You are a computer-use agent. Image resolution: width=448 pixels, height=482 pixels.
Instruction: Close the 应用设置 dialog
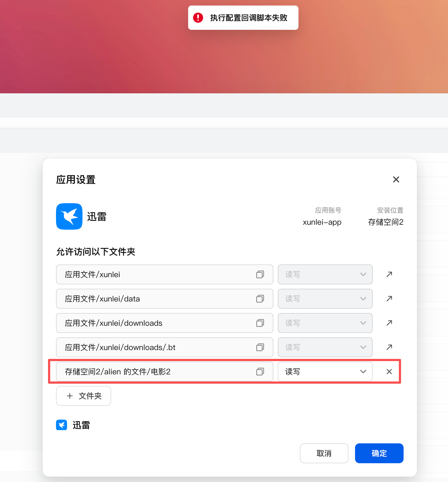396,179
